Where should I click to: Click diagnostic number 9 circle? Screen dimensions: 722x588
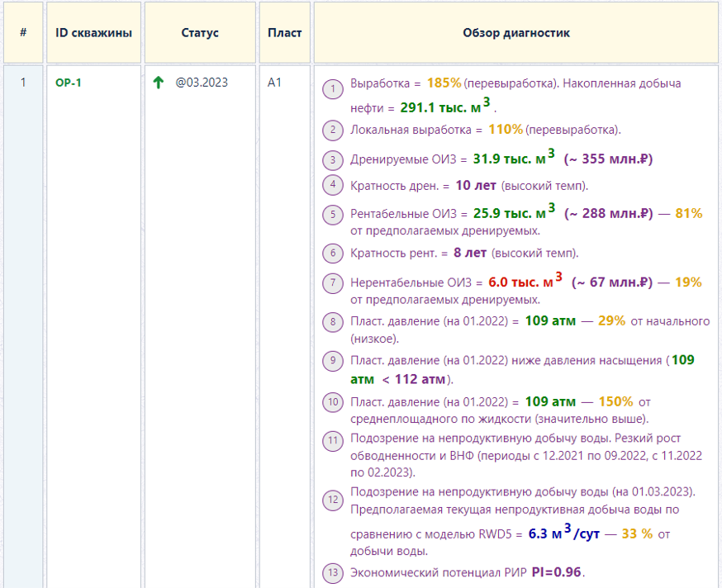(332, 361)
